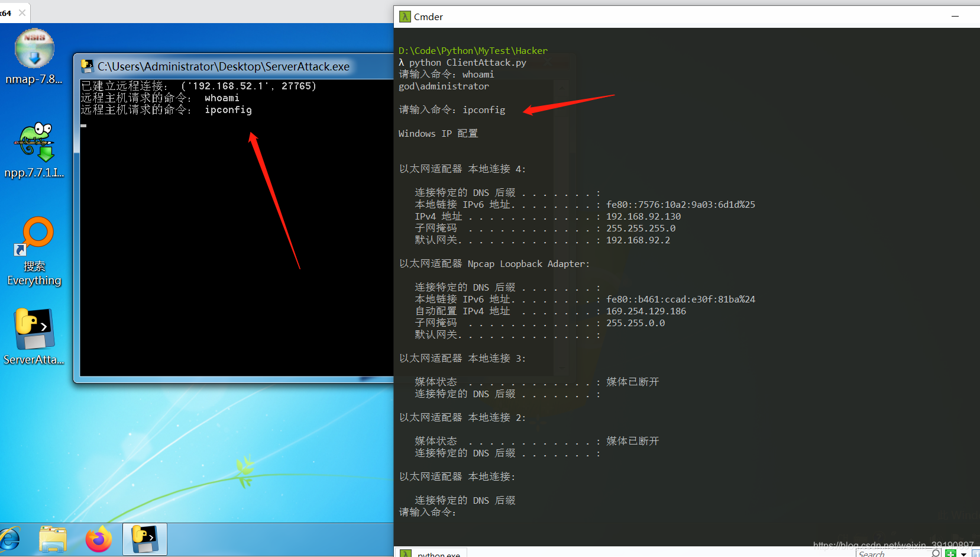Click 'Windows IP 配置' heading in Cmder

coord(438,134)
